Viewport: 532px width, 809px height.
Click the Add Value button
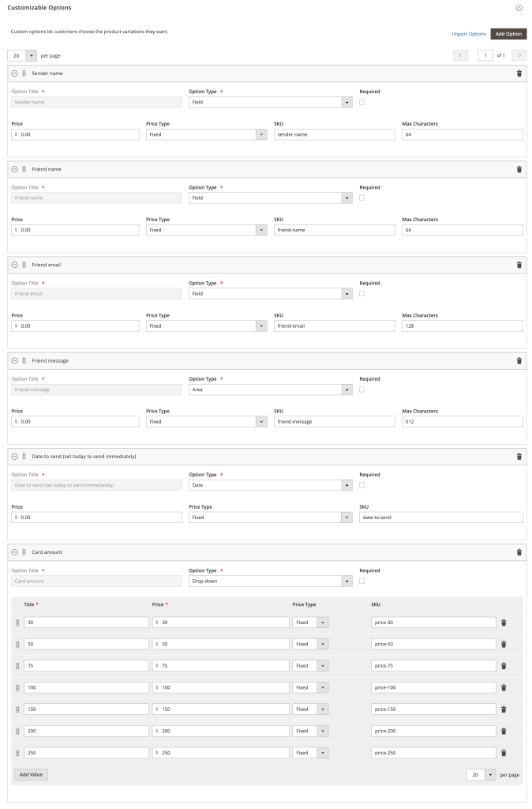(x=31, y=775)
